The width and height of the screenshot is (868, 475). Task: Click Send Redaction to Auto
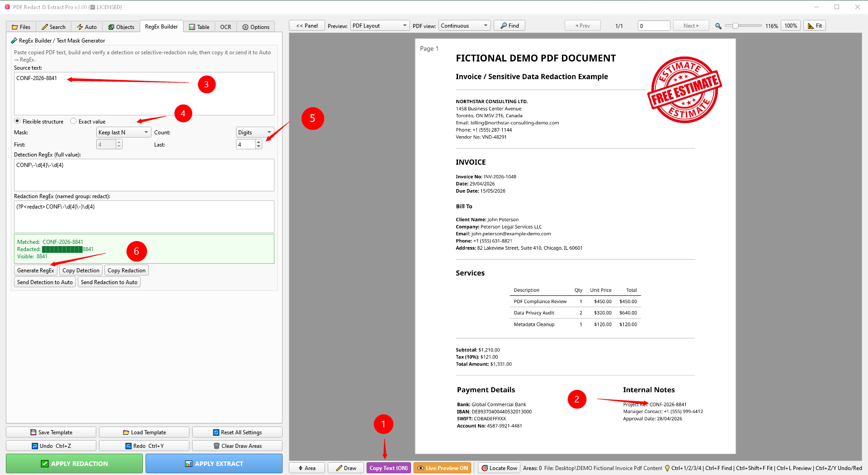pos(109,282)
